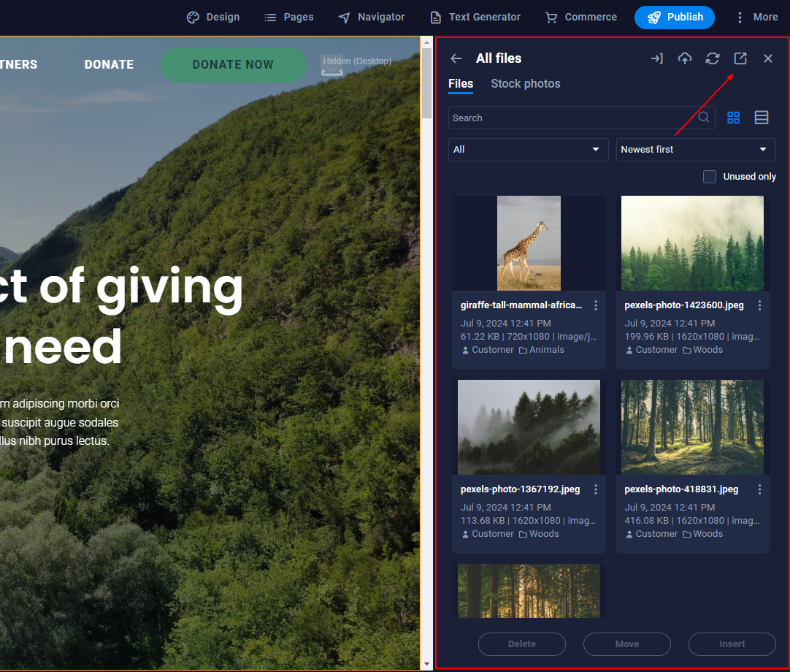The width and height of the screenshot is (790, 672).
Task: Publish the website
Action: tap(674, 17)
